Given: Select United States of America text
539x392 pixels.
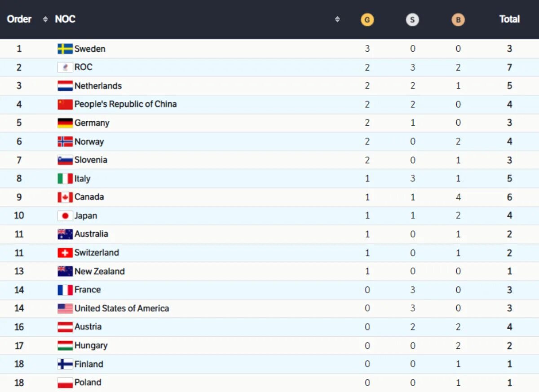Looking at the screenshot, I should click(x=122, y=308).
